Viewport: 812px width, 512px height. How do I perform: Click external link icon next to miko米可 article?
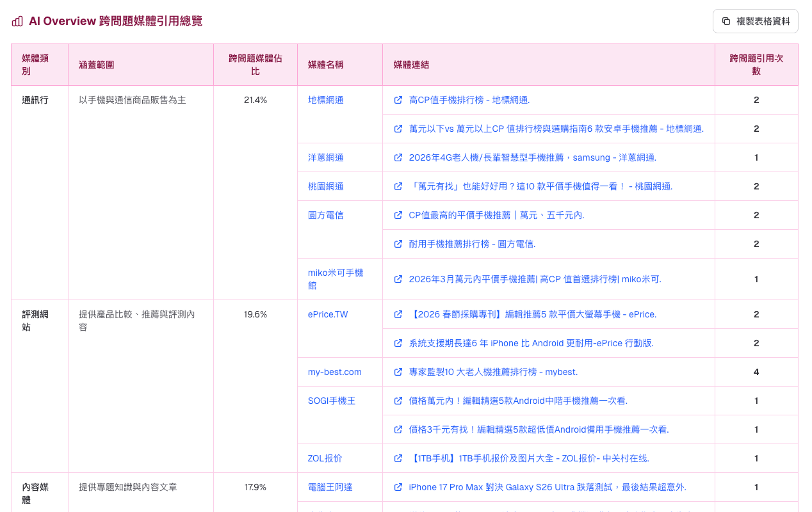(398, 279)
